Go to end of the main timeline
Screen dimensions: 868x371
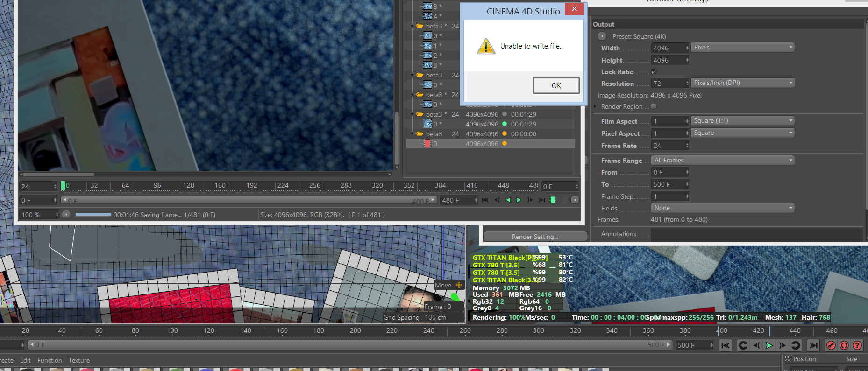tap(813, 345)
